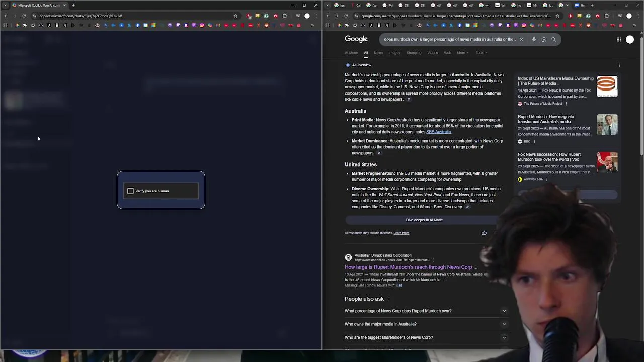
Task: Open Chrome menu in the Copilot window
Action: coord(316,16)
